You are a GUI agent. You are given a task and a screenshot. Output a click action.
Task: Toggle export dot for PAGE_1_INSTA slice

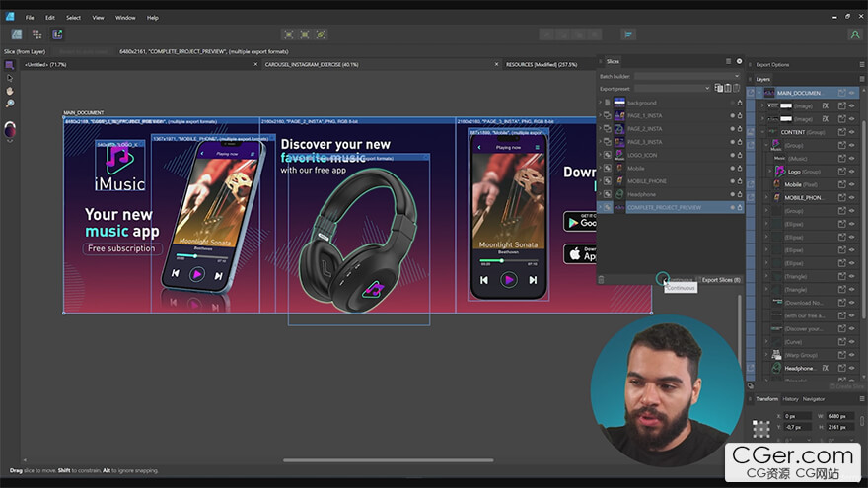(x=732, y=115)
